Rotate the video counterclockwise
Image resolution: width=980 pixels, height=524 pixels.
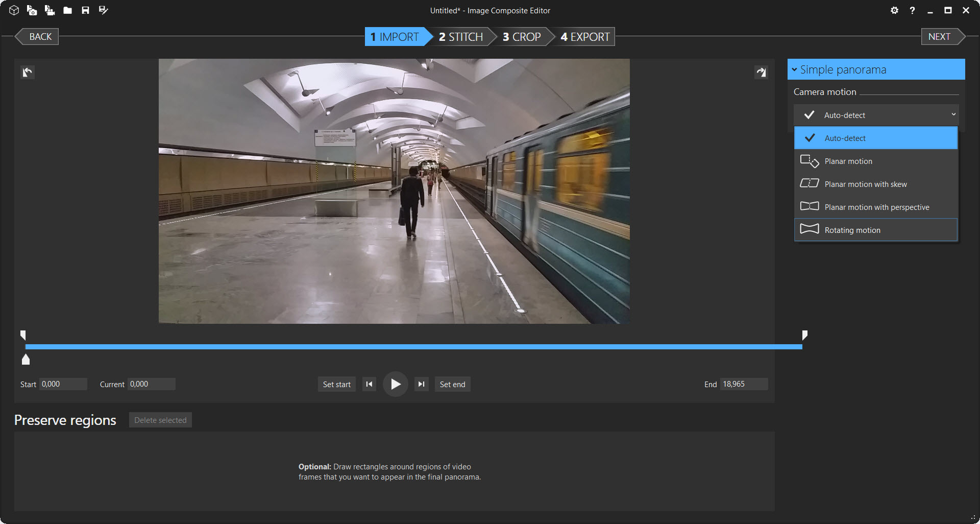(28, 73)
